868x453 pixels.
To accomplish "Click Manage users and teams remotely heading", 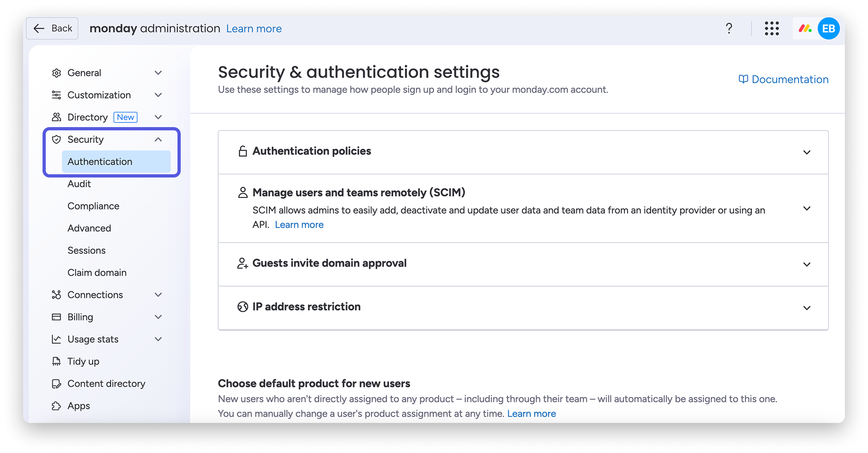I will tap(359, 193).
